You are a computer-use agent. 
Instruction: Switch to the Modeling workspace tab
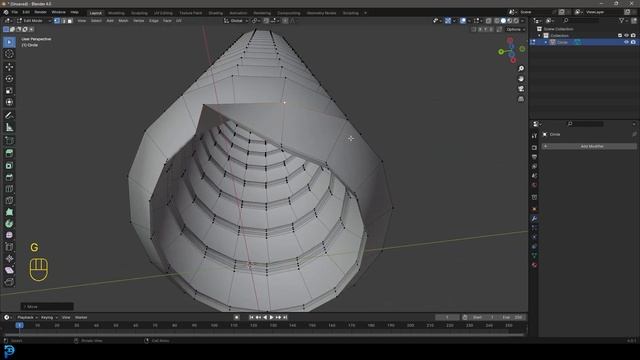pos(116,13)
